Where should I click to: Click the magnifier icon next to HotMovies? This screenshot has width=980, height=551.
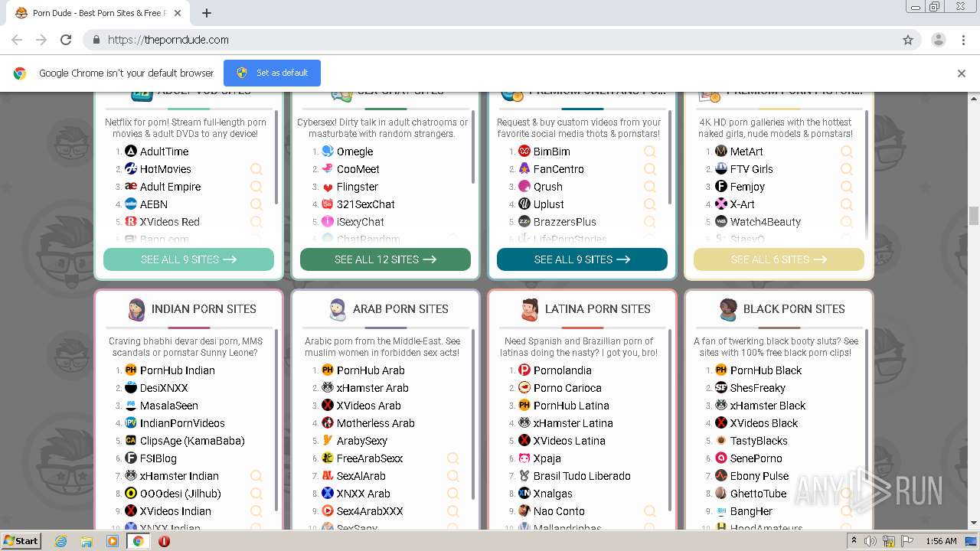[256, 169]
